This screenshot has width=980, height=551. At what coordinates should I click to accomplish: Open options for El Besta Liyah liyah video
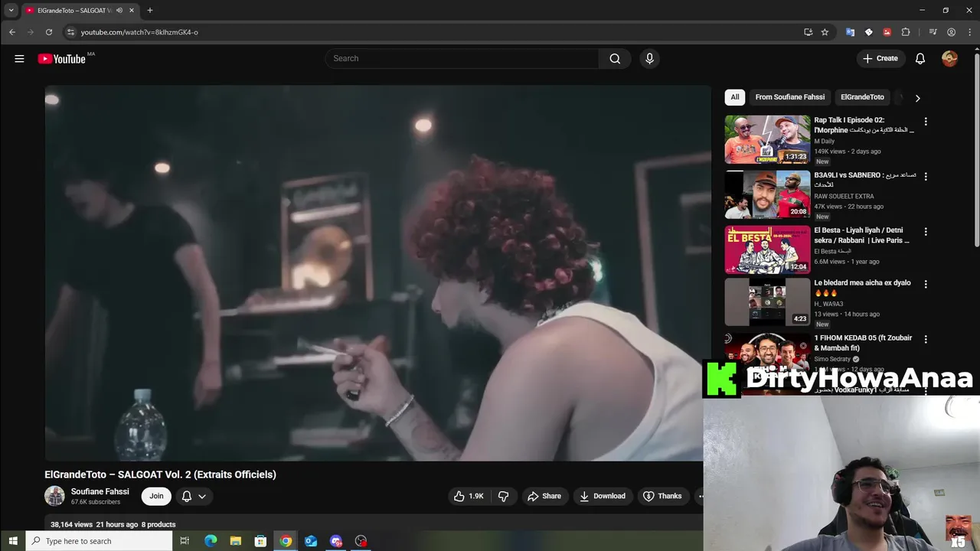[926, 231]
